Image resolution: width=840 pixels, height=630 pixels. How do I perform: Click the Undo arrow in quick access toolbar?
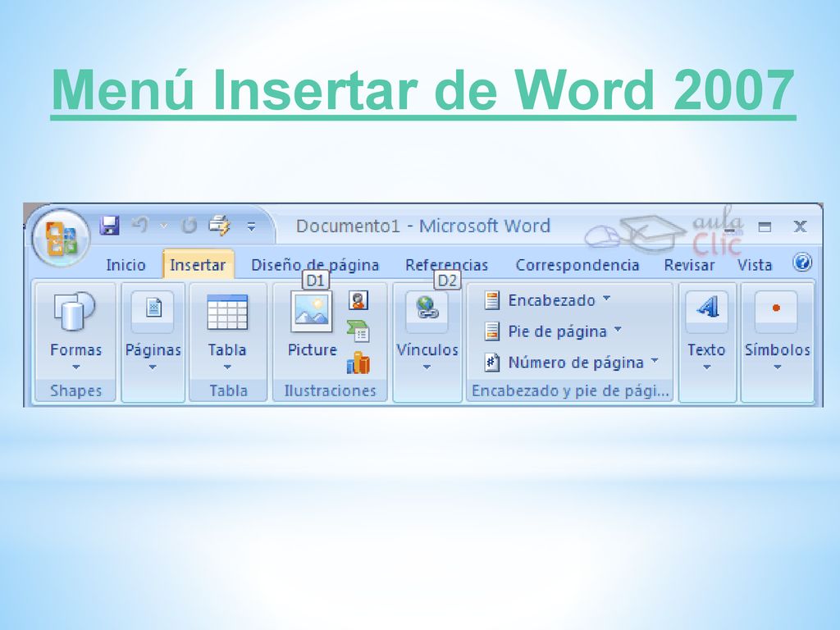[x=140, y=225]
